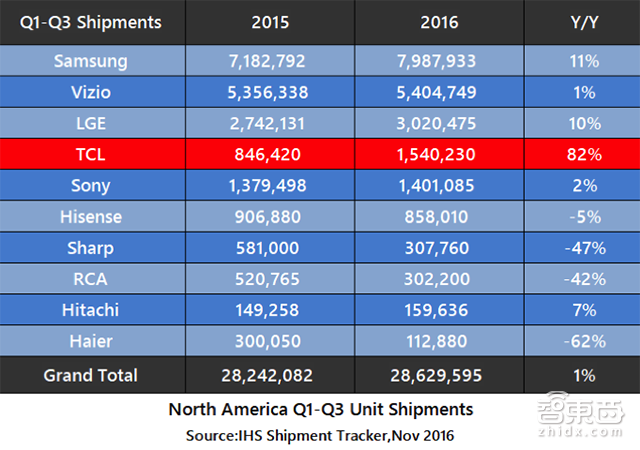This screenshot has height=450, width=640.
Task: Click the Q1-Q3 Shipments header cell
Action: 91,22
